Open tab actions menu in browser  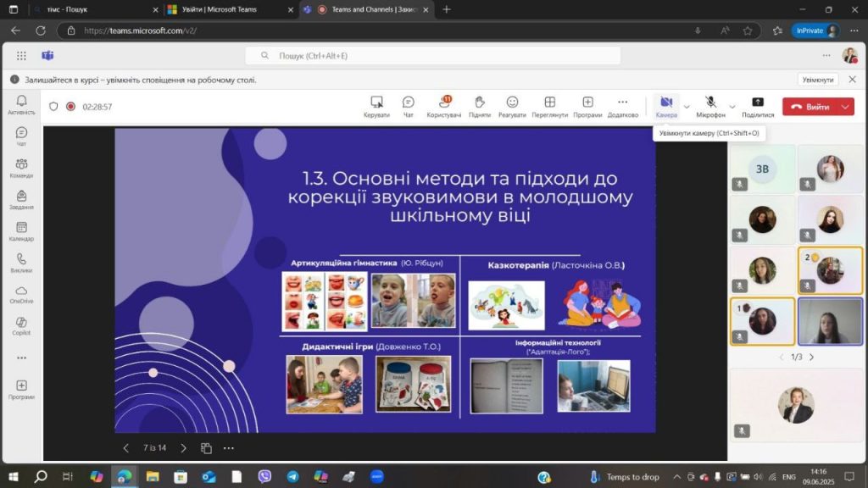coord(14,9)
